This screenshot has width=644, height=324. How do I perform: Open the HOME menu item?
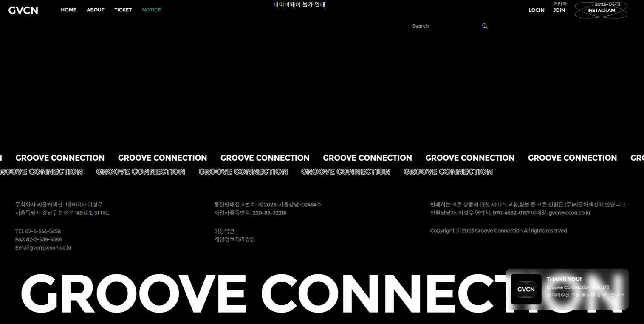69,10
